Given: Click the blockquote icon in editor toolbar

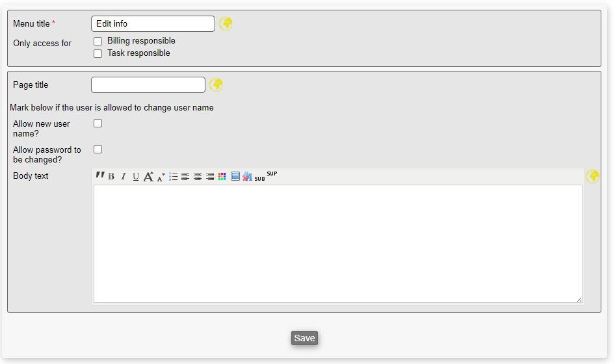Looking at the screenshot, I should (100, 176).
